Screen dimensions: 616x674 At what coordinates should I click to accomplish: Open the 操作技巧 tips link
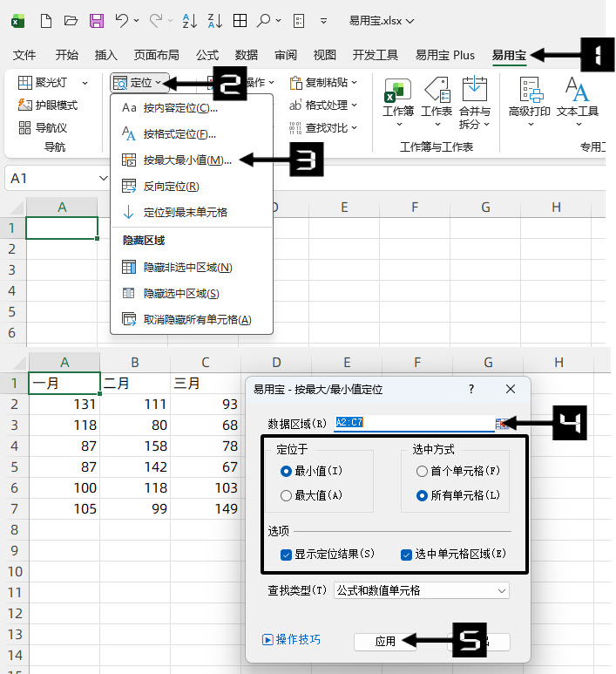[292, 640]
